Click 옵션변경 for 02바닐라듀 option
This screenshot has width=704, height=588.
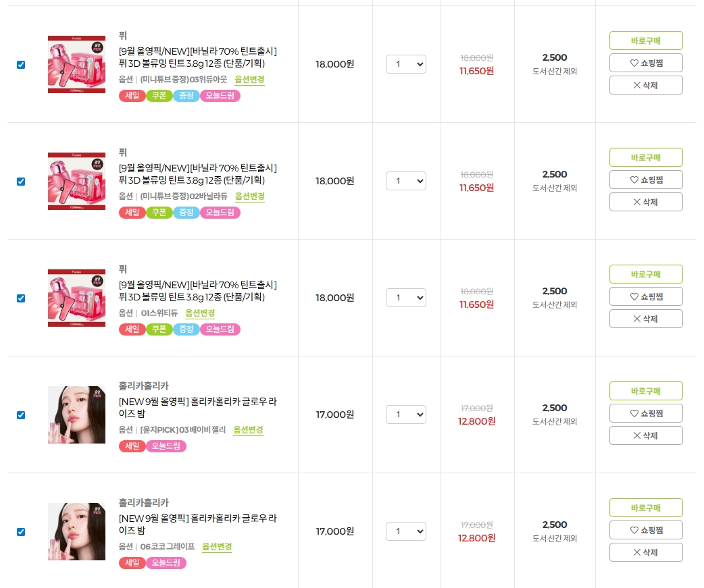250,196
